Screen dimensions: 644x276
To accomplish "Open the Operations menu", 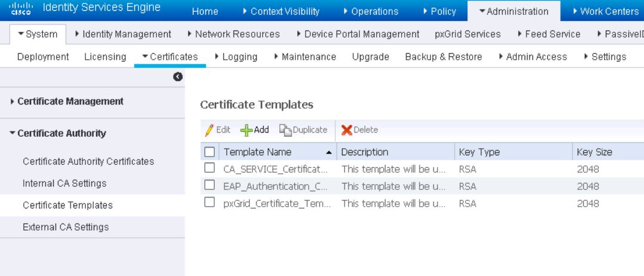I will pyautogui.click(x=371, y=11).
